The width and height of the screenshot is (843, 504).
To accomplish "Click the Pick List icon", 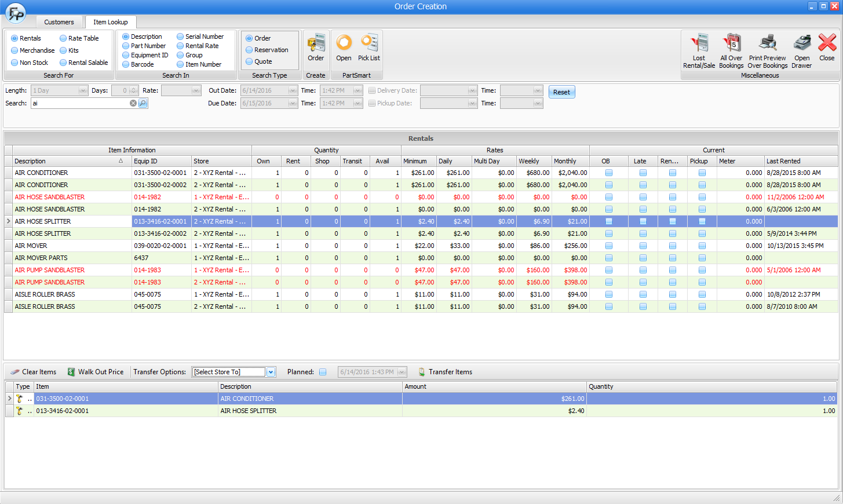I will [369, 48].
